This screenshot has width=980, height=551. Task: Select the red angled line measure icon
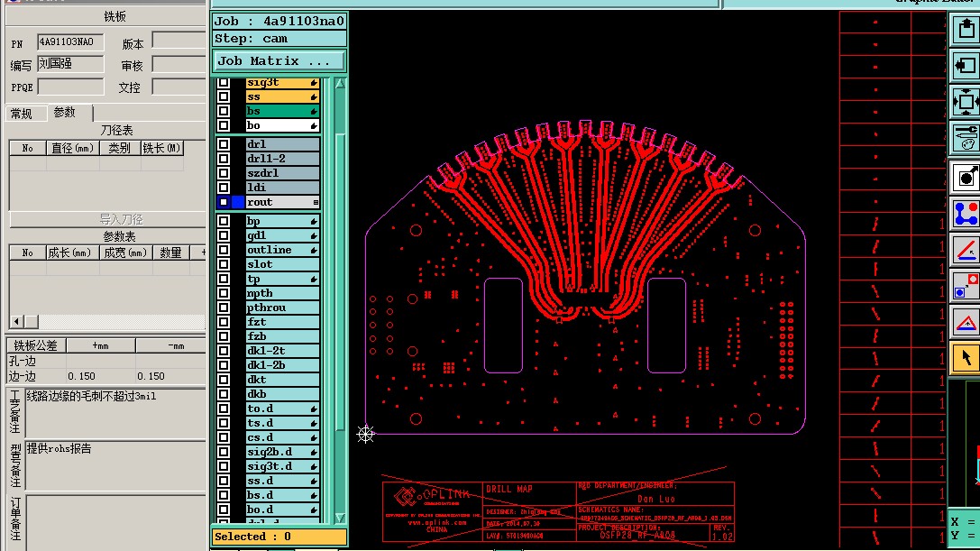coord(966,250)
